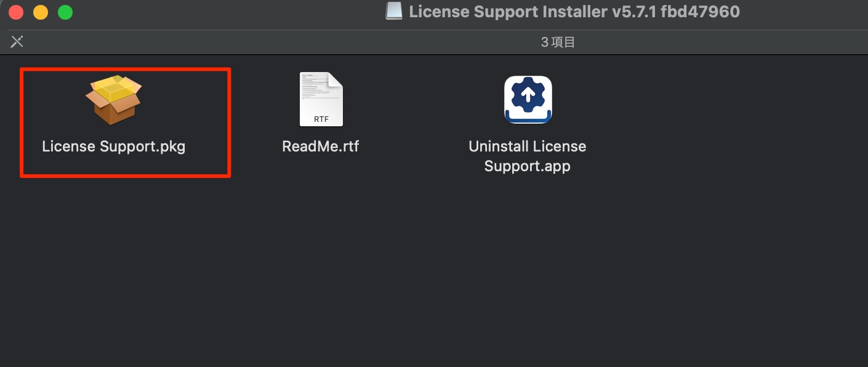Viewport: 868px width, 367px height.
Task: Select the ReadMe.rtf document icon
Action: 321,99
